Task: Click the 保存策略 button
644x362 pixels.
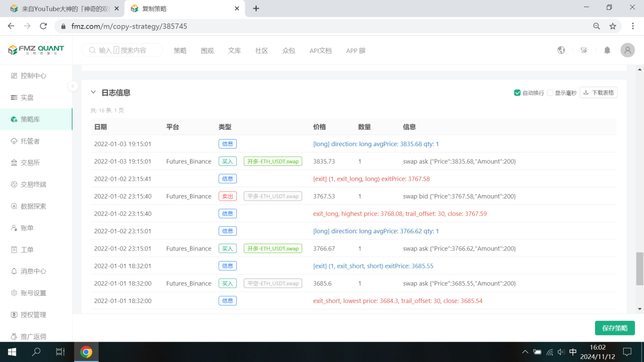Action: (615, 328)
